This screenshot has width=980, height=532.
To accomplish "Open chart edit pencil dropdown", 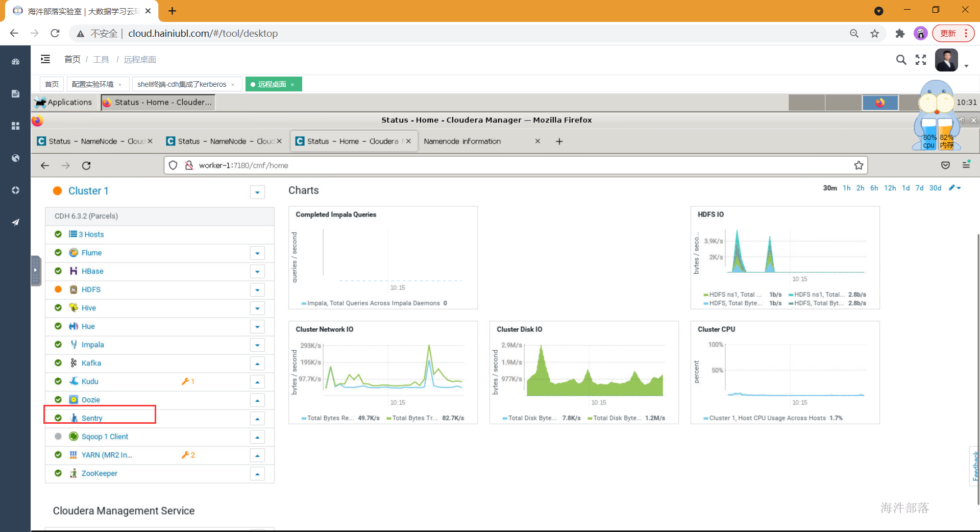I will tap(954, 188).
